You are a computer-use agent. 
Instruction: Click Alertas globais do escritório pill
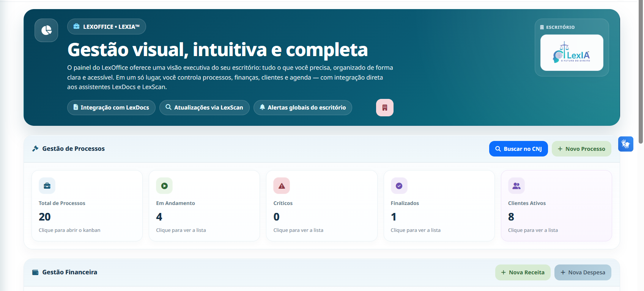pos(303,108)
